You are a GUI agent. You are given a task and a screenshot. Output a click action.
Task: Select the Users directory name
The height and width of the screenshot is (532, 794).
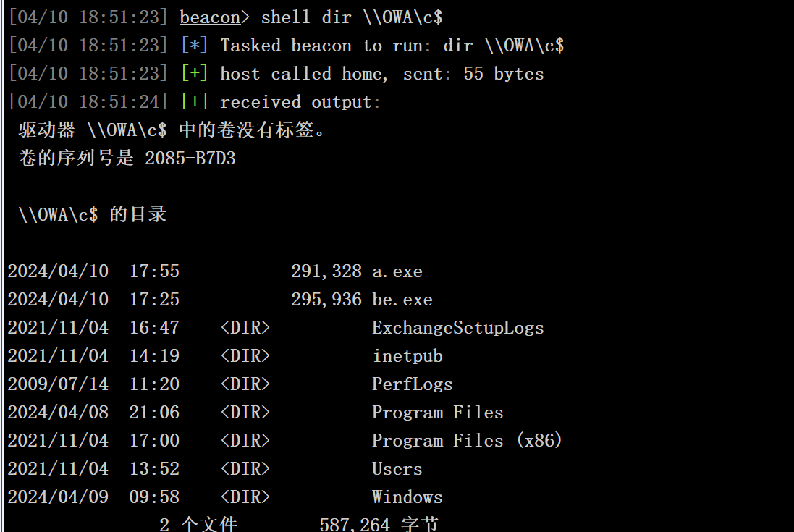[x=397, y=469]
